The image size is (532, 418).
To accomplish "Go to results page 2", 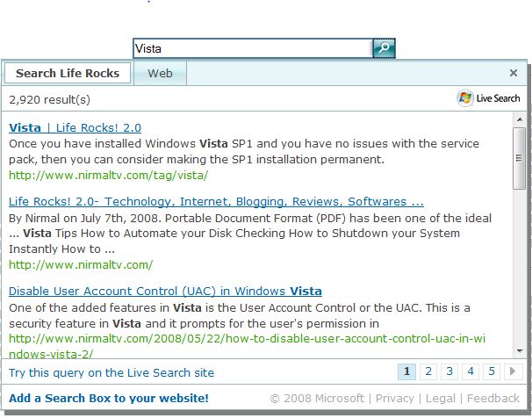I will [428, 371].
